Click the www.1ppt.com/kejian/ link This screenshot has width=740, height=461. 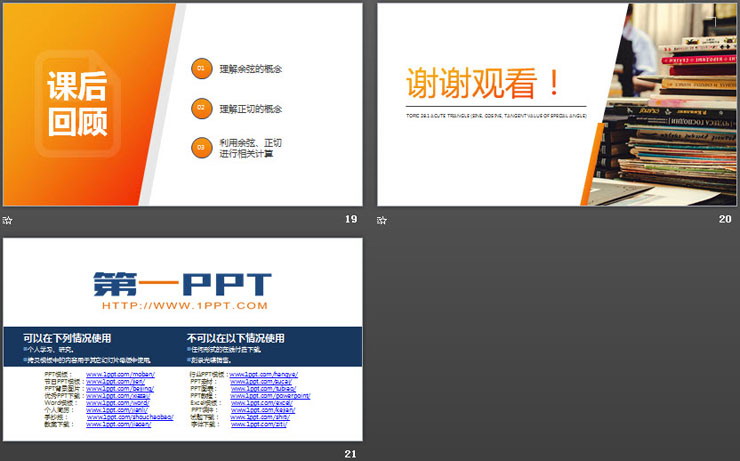(263, 410)
